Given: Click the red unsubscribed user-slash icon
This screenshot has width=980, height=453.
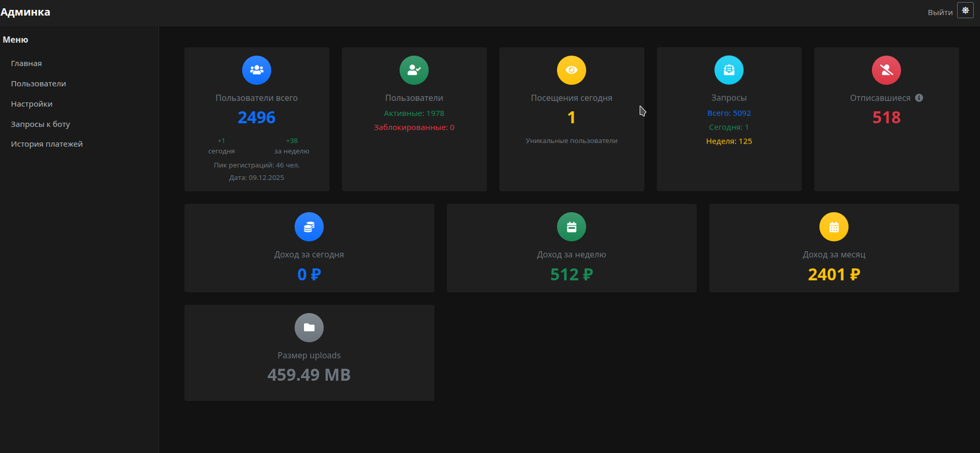Looking at the screenshot, I should (886, 70).
